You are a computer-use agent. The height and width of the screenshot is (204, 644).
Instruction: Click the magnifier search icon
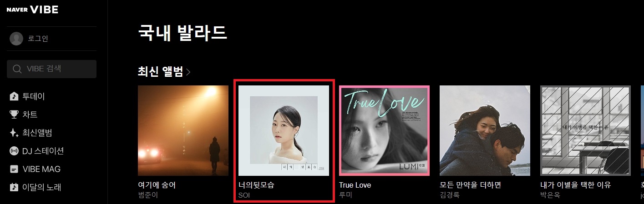tap(17, 69)
